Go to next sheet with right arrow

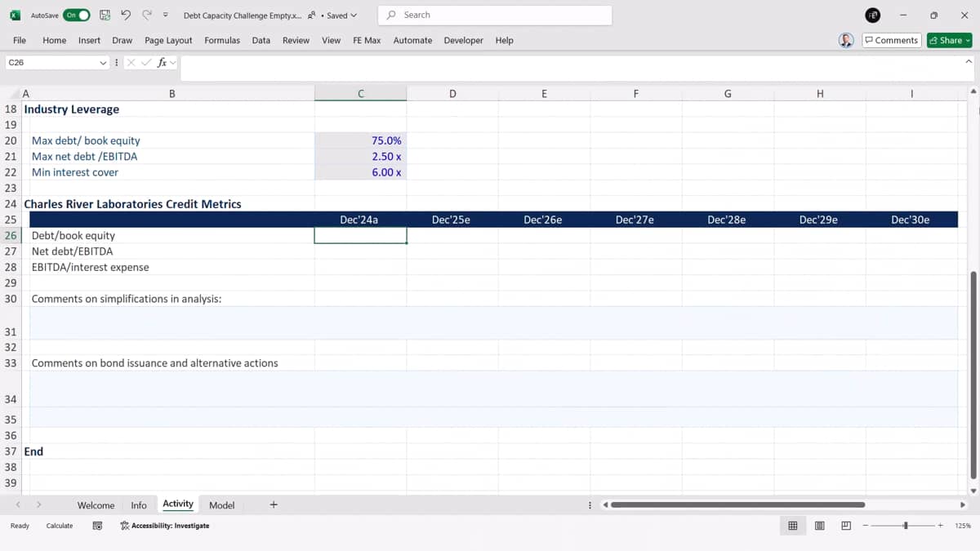[38, 505]
